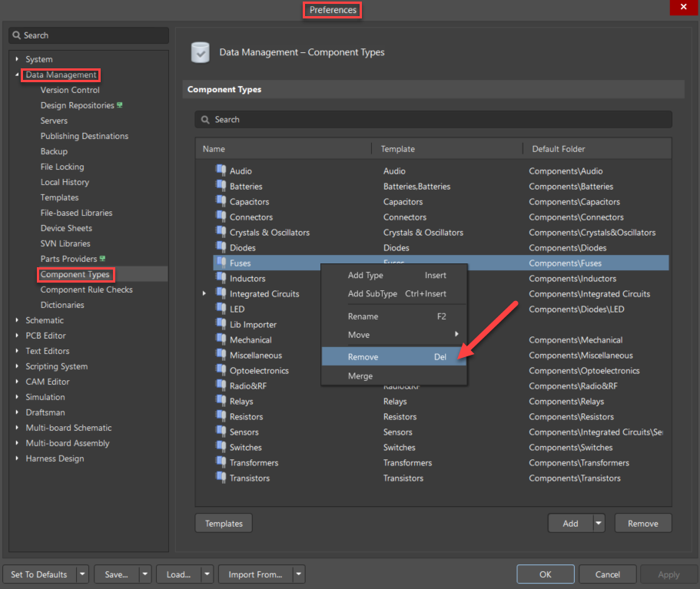Open the Import From dropdown arrow
The height and width of the screenshot is (589, 700).
coord(299,574)
